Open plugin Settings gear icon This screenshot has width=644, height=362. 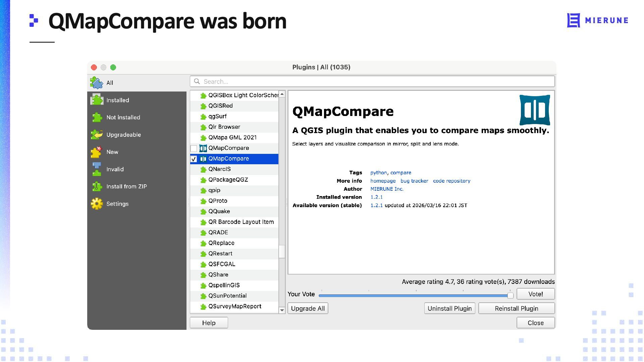pos(97,203)
